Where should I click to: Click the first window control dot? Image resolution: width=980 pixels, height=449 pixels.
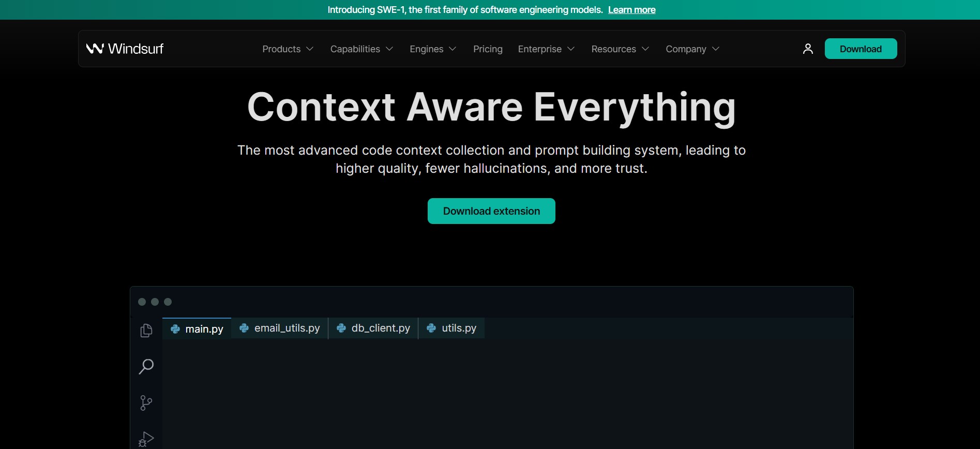coord(142,302)
